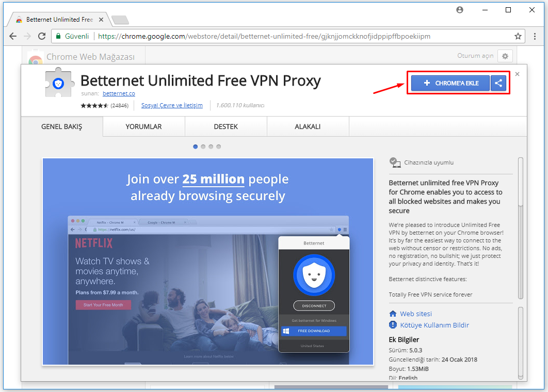Close the extension detail overlay
The height and width of the screenshot is (392, 548).
517,74
